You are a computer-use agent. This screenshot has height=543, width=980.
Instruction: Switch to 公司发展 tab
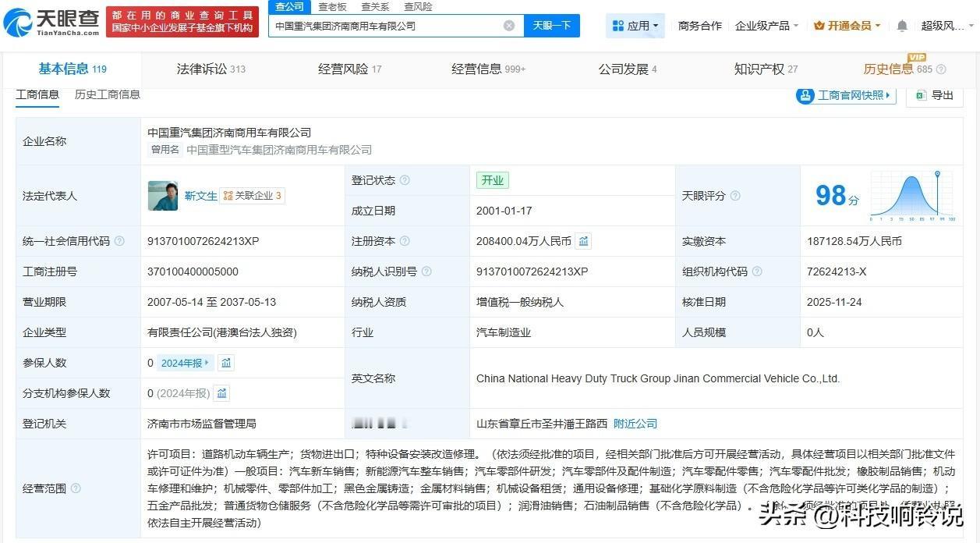[627, 69]
